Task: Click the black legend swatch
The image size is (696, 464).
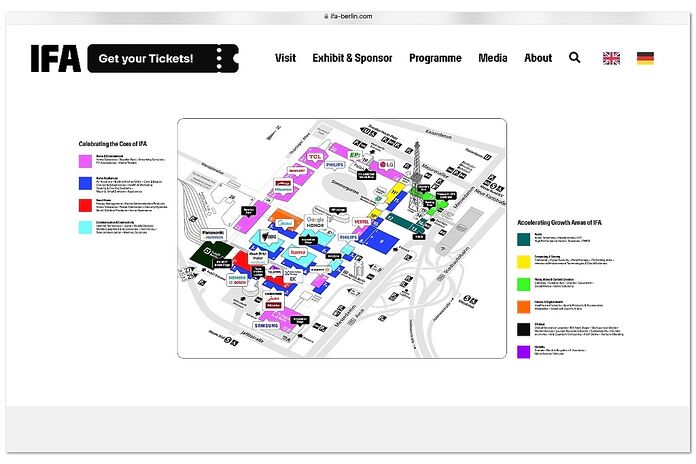Action: click(524, 329)
